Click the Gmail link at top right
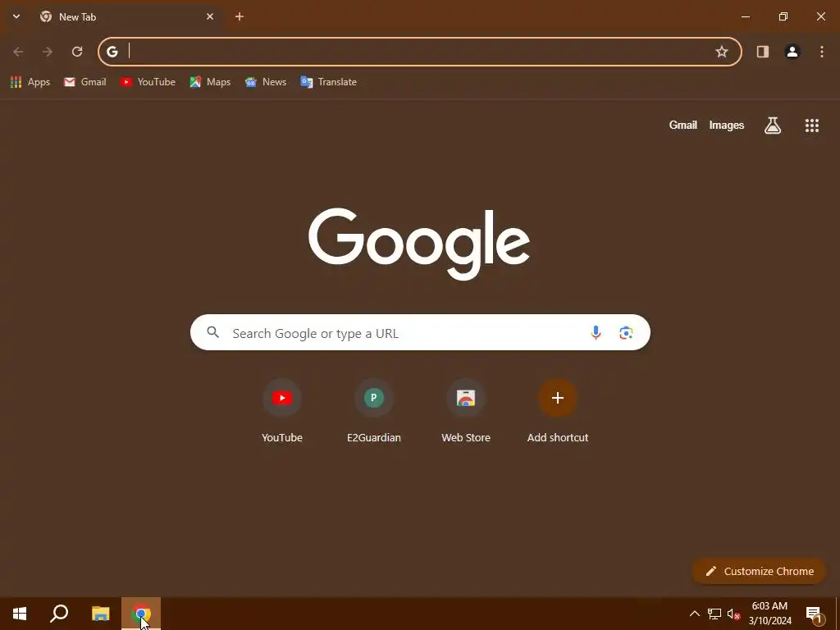This screenshot has height=630, width=840. click(x=683, y=126)
